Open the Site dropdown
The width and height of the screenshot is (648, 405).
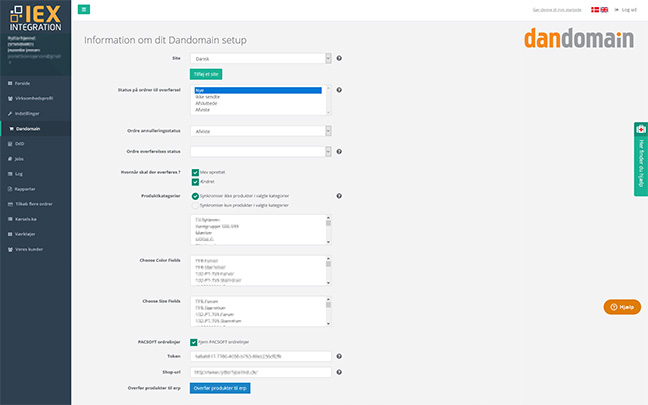pos(261,59)
